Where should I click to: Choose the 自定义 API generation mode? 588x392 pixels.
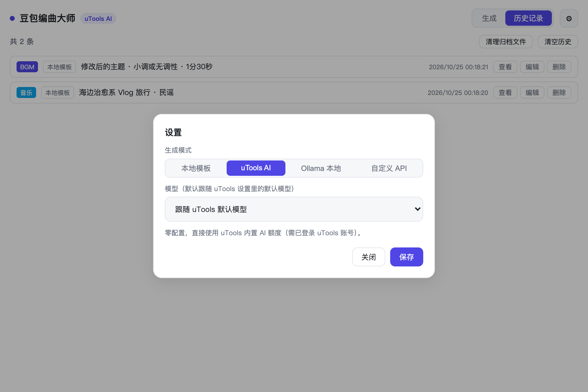(389, 168)
